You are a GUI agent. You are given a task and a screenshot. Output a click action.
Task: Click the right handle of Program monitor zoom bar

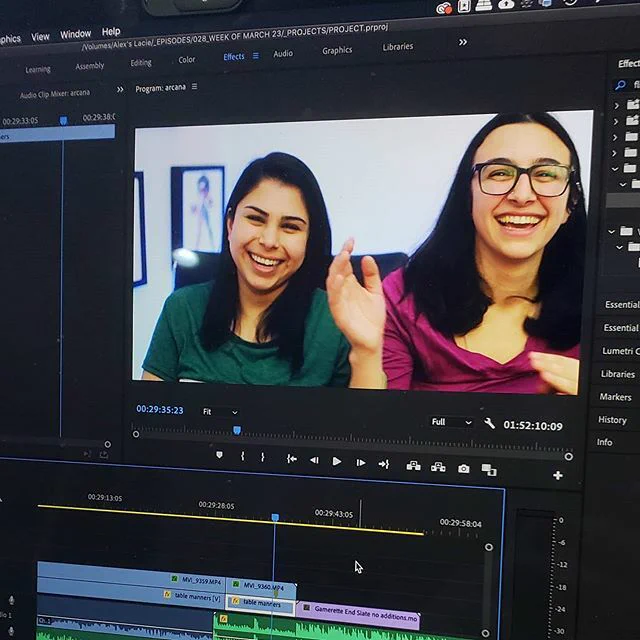pyautogui.click(x=568, y=457)
